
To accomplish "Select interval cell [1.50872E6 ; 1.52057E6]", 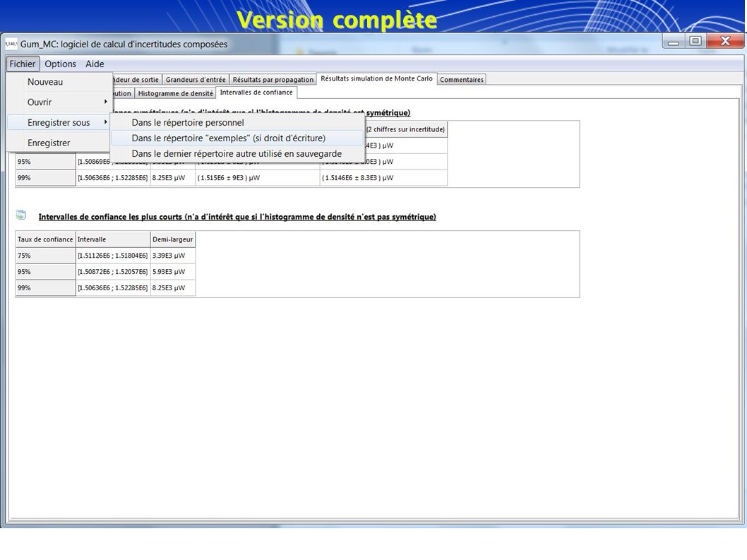I will tap(113, 272).
